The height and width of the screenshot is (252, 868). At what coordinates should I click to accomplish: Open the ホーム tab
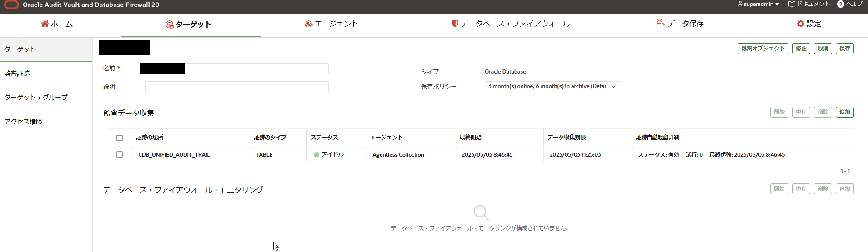57,24
